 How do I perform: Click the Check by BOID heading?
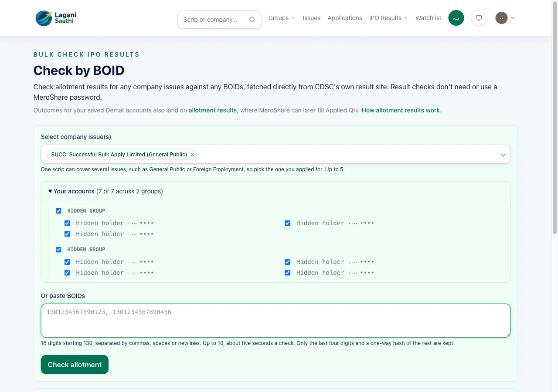(x=79, y=71)
